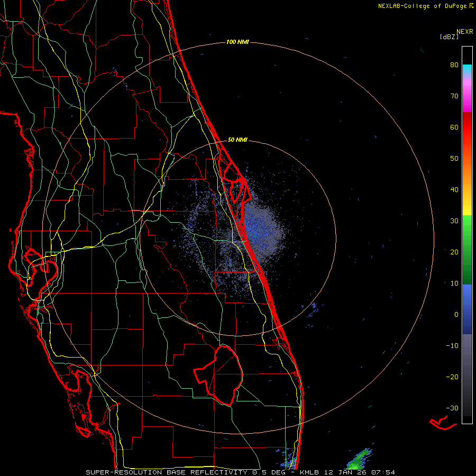476x476 pixels.
Task: Click the -30 value on the dBZ scale
Action: [x=452, y=408]
